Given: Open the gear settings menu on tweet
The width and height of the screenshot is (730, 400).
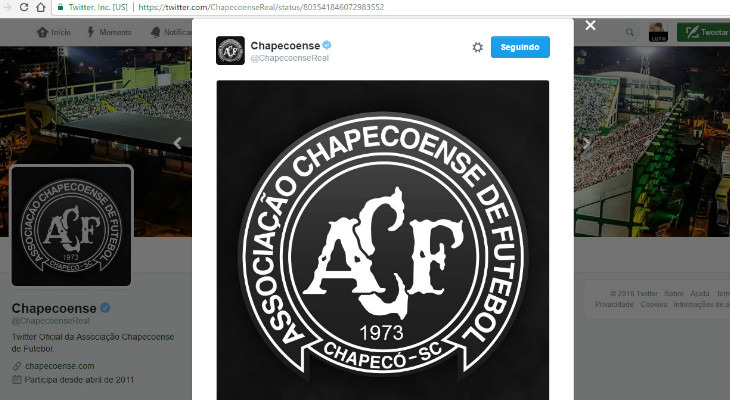Looking at the screenshot, I should tap(477, 47).
